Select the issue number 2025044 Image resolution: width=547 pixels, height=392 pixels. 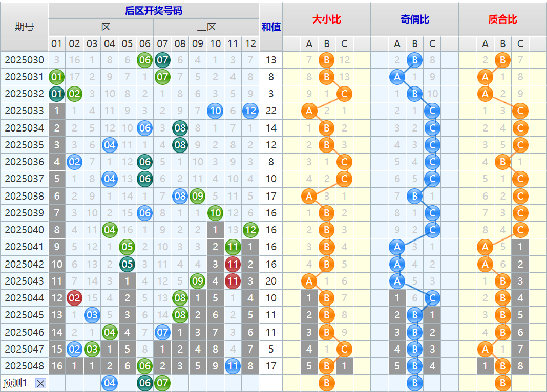(24, 298)
